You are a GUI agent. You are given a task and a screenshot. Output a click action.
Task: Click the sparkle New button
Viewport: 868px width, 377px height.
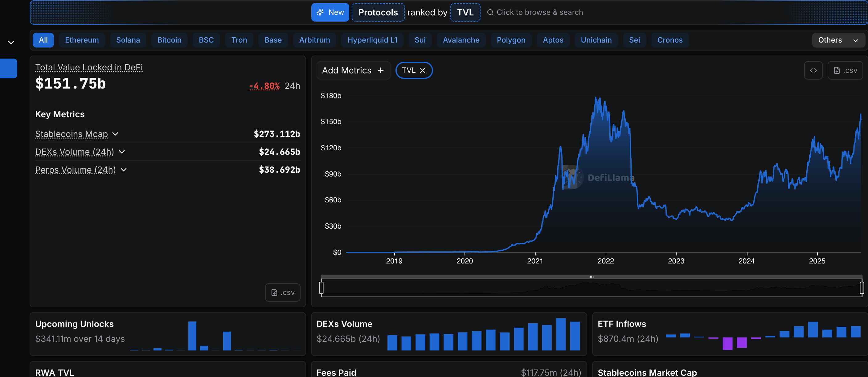(330, 12)
